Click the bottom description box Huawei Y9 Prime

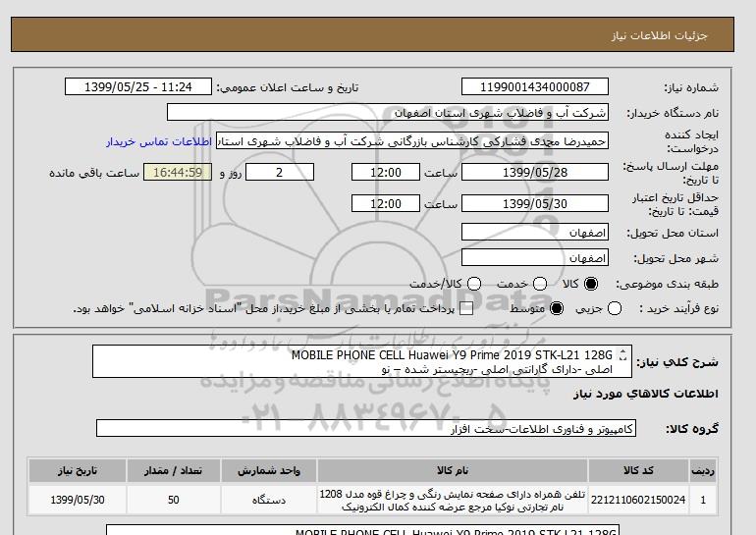362,530
